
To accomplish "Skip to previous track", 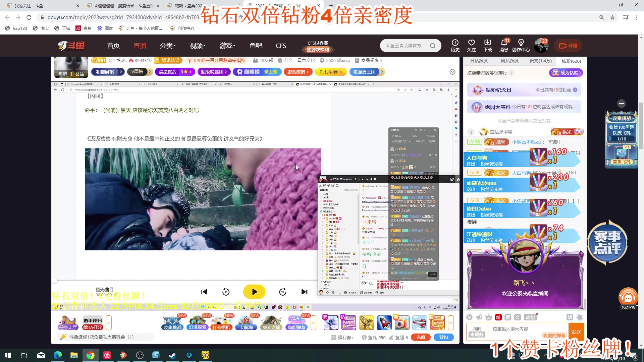I will click(x=204, y=292).
